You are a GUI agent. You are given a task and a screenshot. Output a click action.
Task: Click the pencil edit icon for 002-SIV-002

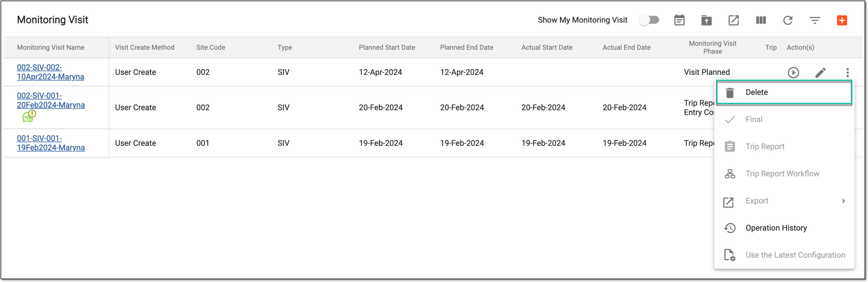820,73
